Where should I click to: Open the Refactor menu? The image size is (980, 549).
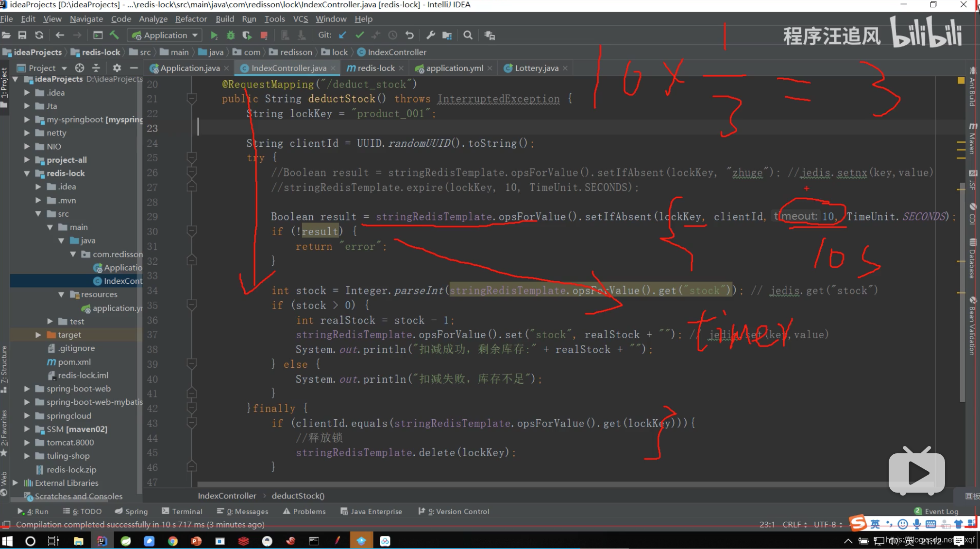pos(191,19)
